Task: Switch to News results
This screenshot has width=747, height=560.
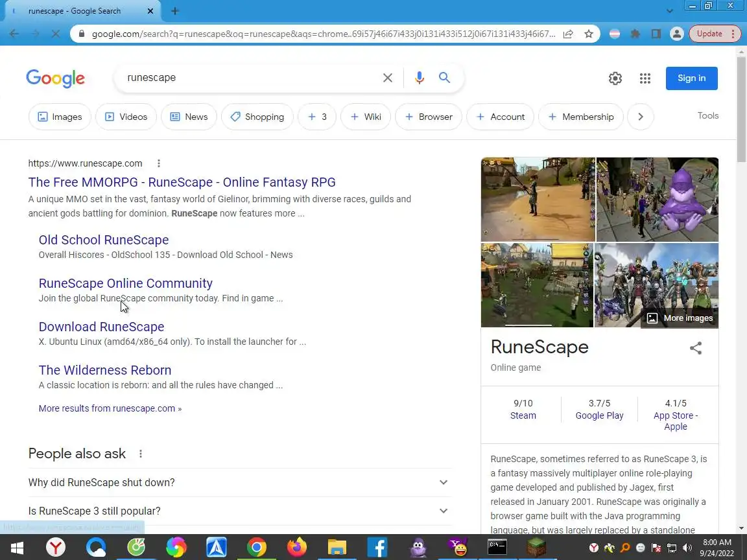Action: [189, 117]
